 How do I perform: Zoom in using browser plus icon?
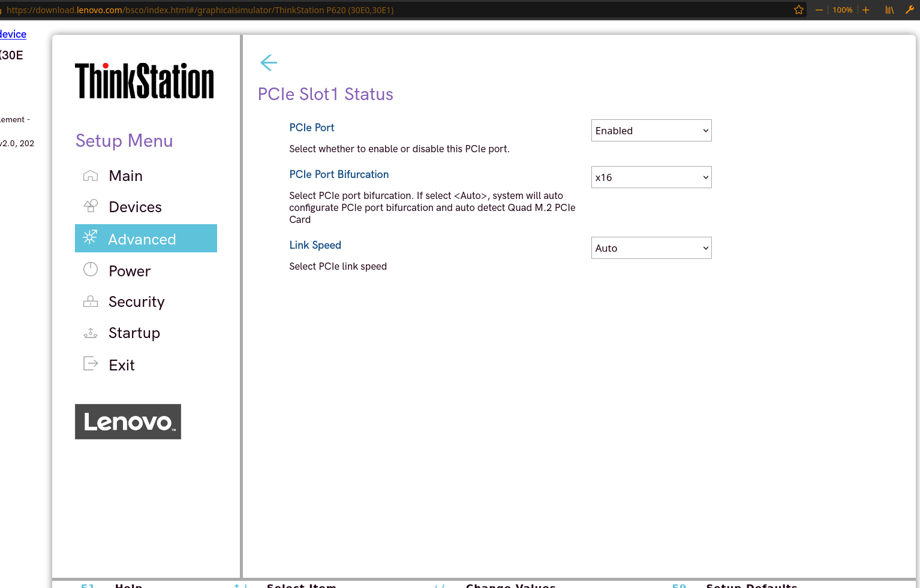tap(866, 10)
